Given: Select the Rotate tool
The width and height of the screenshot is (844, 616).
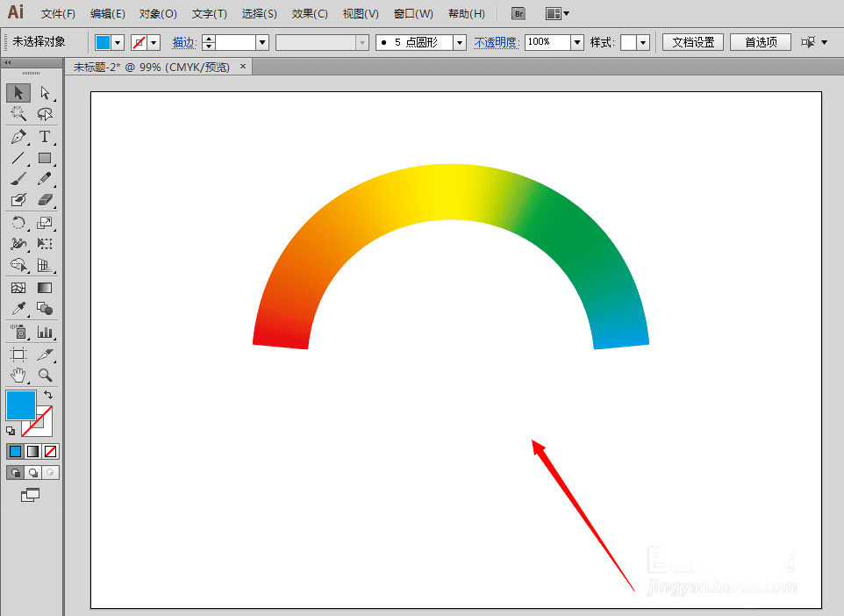Looking at the screenshot, I should [18, 222].
